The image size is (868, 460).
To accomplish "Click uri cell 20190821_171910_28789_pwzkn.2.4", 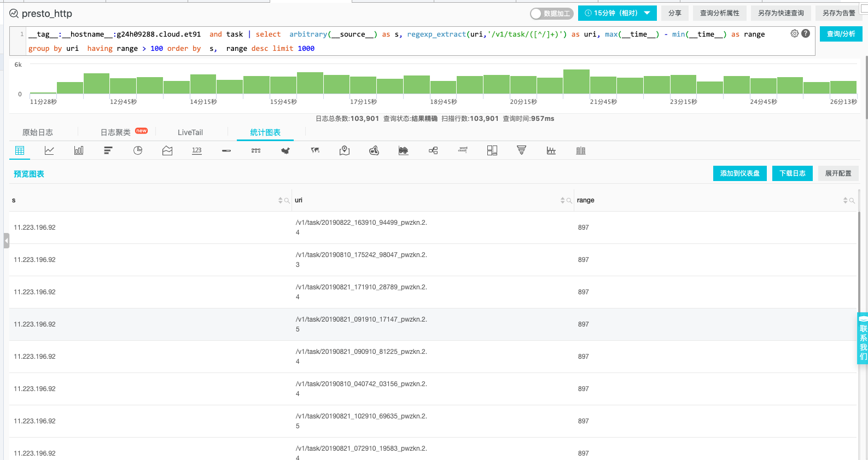I will point(362,292).
